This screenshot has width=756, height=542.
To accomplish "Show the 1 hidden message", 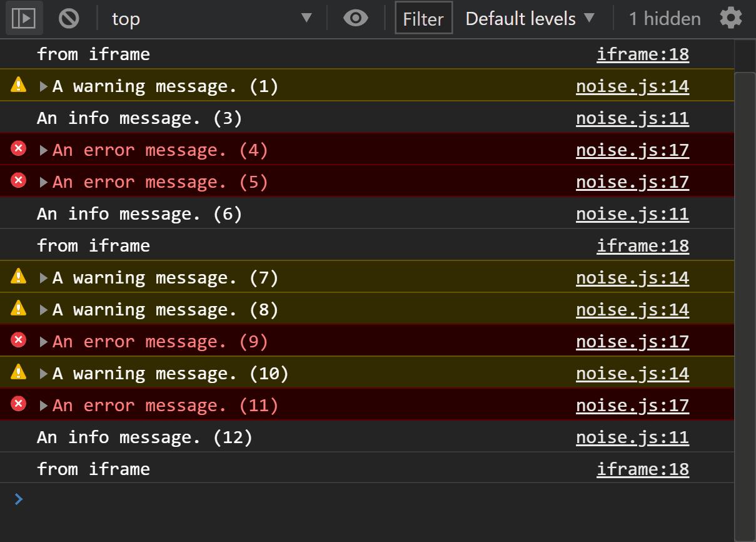I will (x=665, y=18).
